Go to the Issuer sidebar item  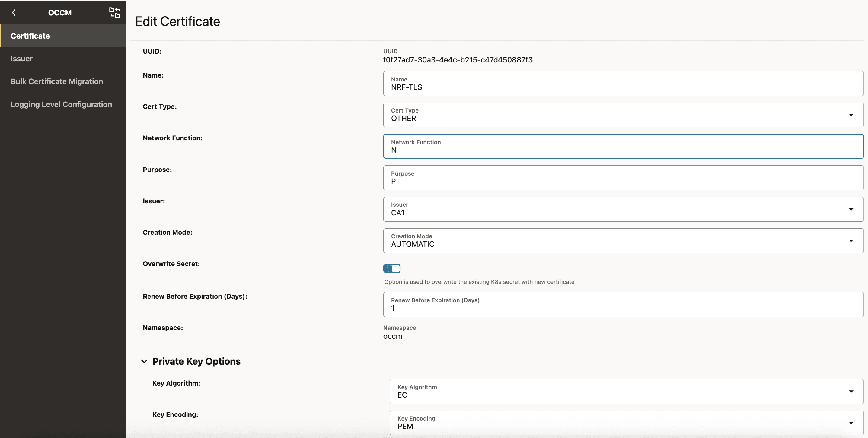(x=21, y=59)
